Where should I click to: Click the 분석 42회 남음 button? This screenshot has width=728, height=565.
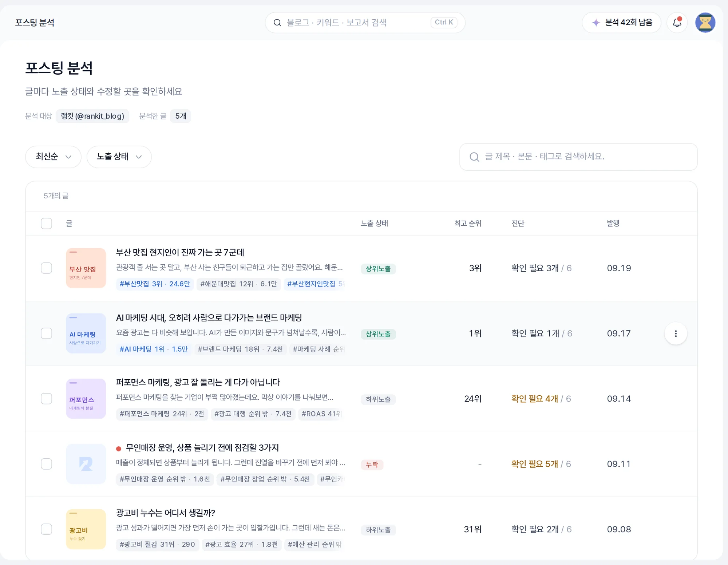coord(621,23)
